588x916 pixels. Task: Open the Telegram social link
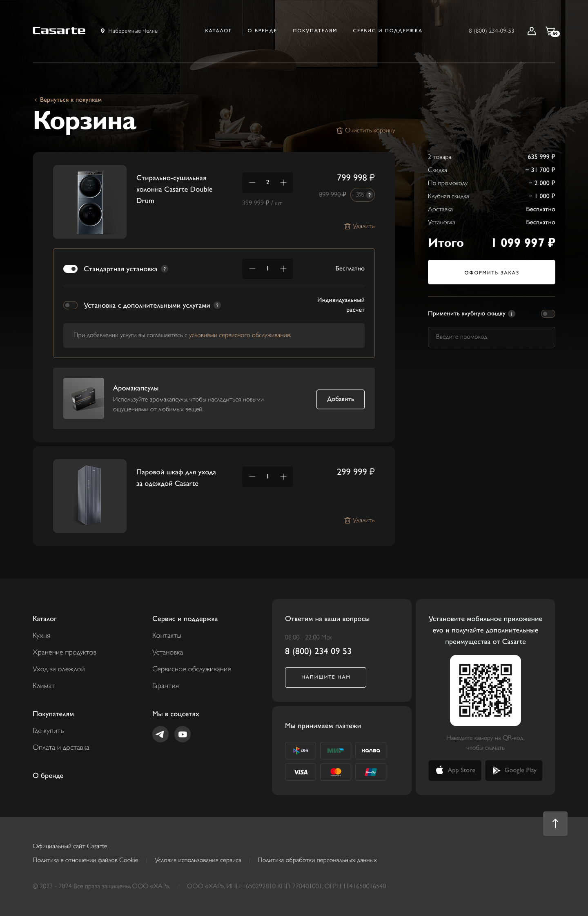click(160, 734)
